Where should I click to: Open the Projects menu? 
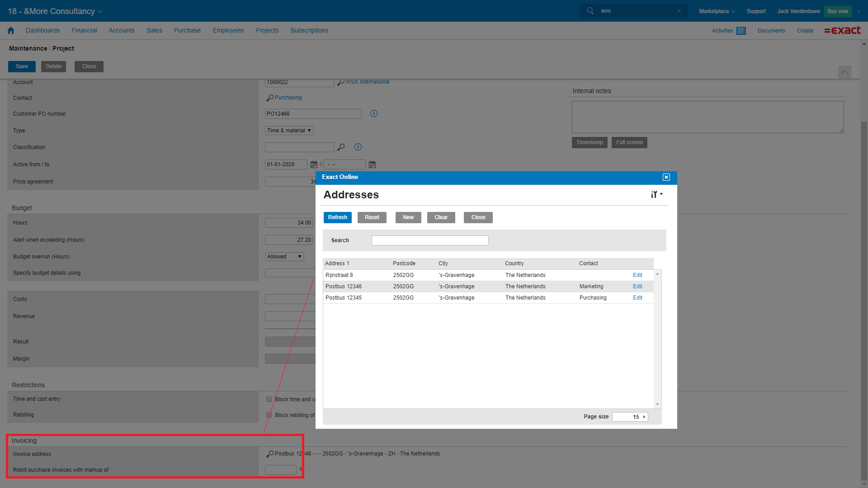pyautogui.click(x=267, y=30)
